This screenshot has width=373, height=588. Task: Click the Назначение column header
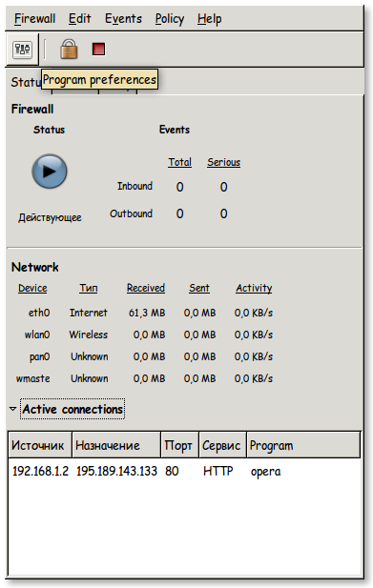116,445
